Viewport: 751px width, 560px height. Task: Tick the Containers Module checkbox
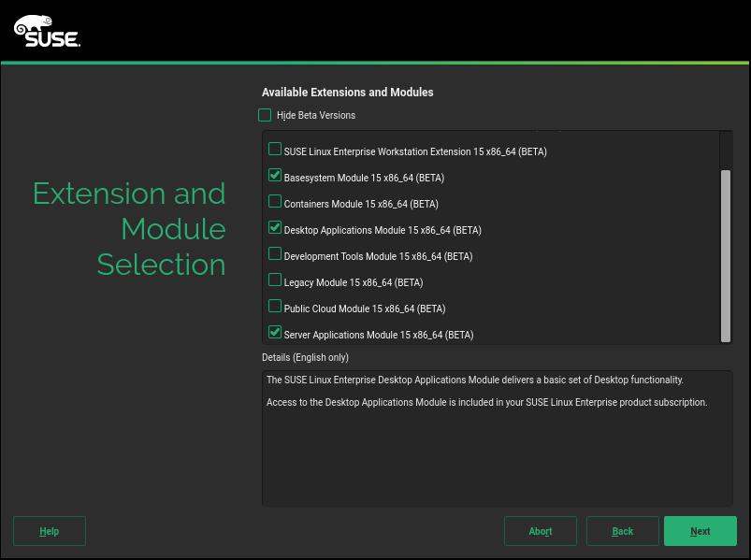coord(275,201)
